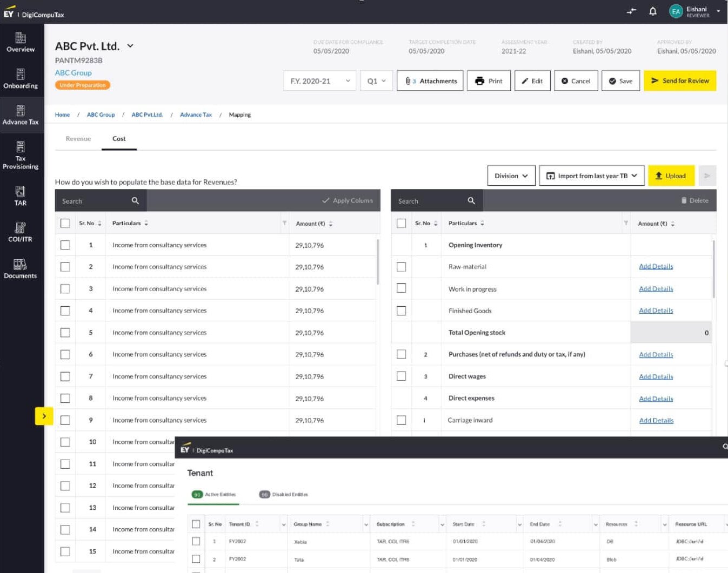The height and width of the screenshot is (573, 728).
Task: Open Documents sidebar icon
Action: click(x=21, y=268)
